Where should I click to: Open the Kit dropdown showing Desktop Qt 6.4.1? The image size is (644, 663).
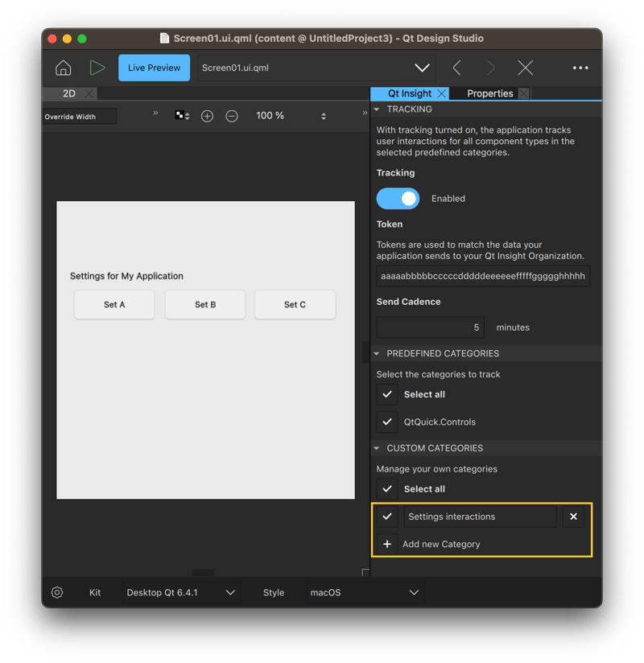point(181,592)
